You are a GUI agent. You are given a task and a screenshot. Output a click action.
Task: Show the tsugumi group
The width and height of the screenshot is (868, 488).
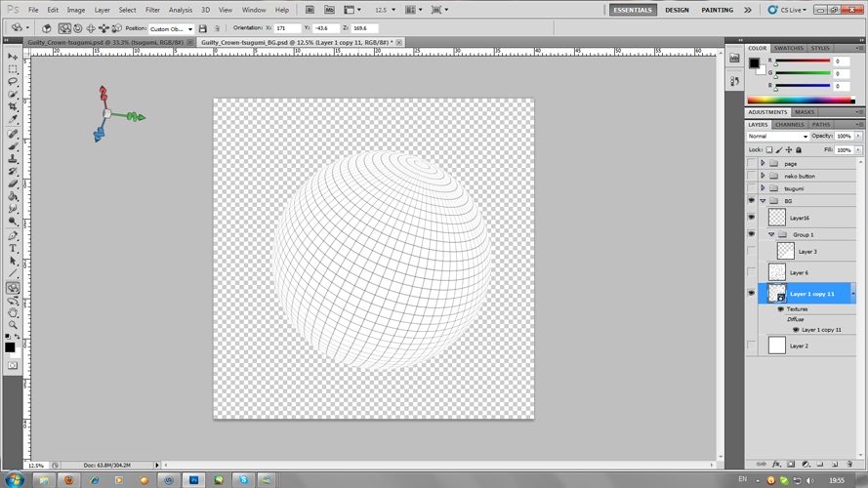tap(751, 188)
